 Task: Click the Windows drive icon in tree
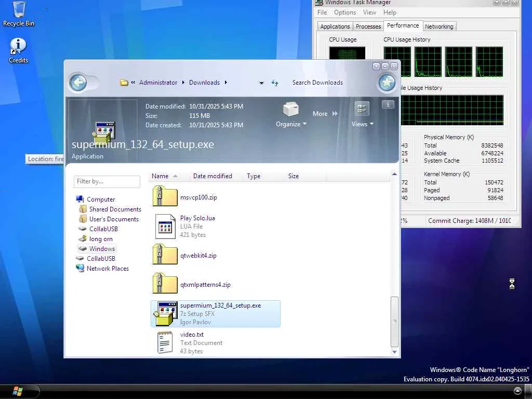pyautogui.click(x=83, y=249)
